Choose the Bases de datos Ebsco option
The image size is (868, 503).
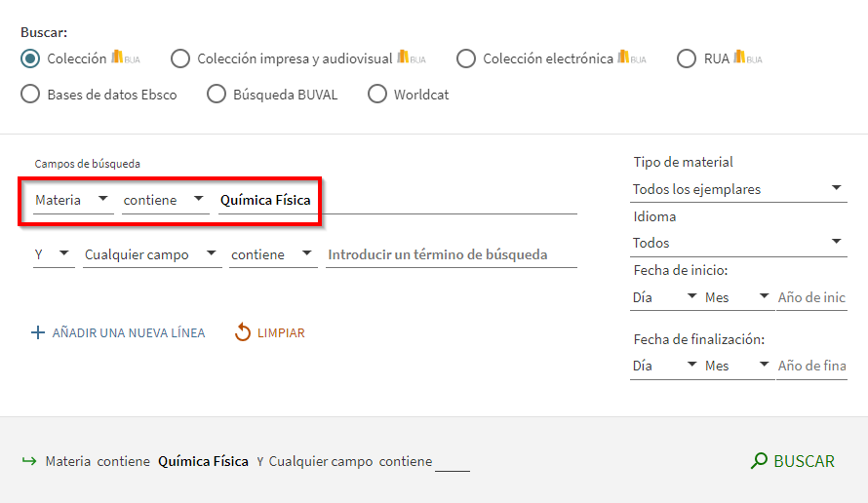[x=31, y=95]
